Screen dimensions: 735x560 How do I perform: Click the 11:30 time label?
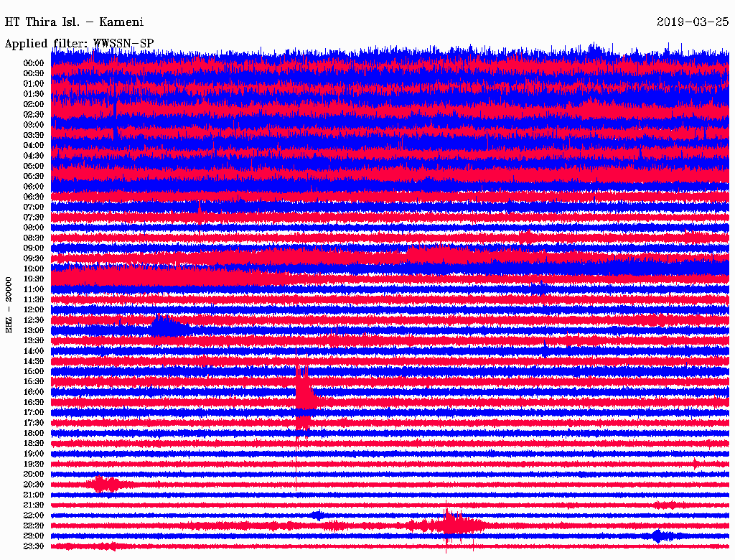[34, 299]
